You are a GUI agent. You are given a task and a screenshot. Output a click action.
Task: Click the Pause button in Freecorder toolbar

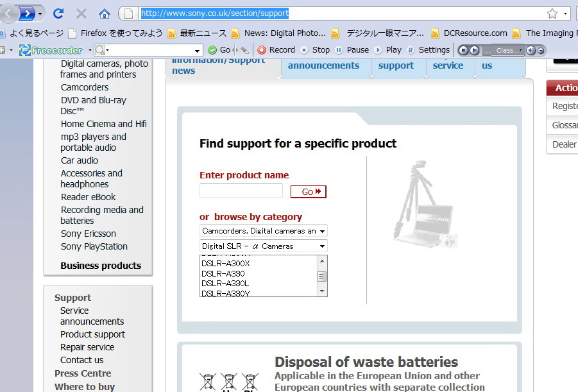pyautogui.click(x=352, y=50)
